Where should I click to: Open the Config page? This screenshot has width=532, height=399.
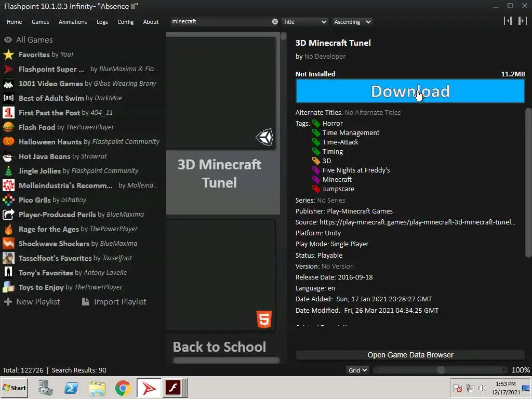[126, 22]
